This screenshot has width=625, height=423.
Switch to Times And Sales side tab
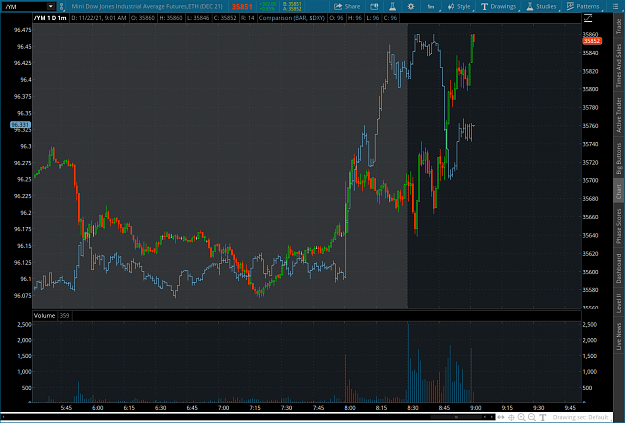click(x=619, y=65)
